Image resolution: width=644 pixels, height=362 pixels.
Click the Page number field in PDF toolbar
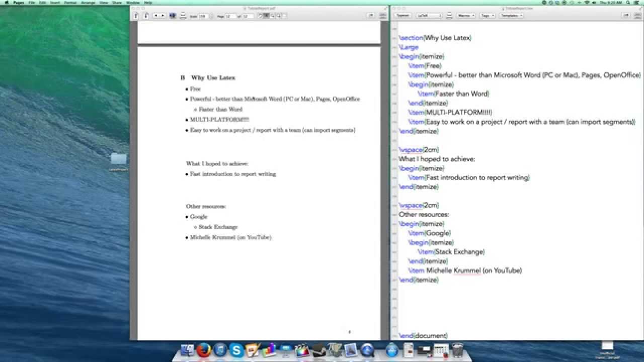(x=229, y=17)
